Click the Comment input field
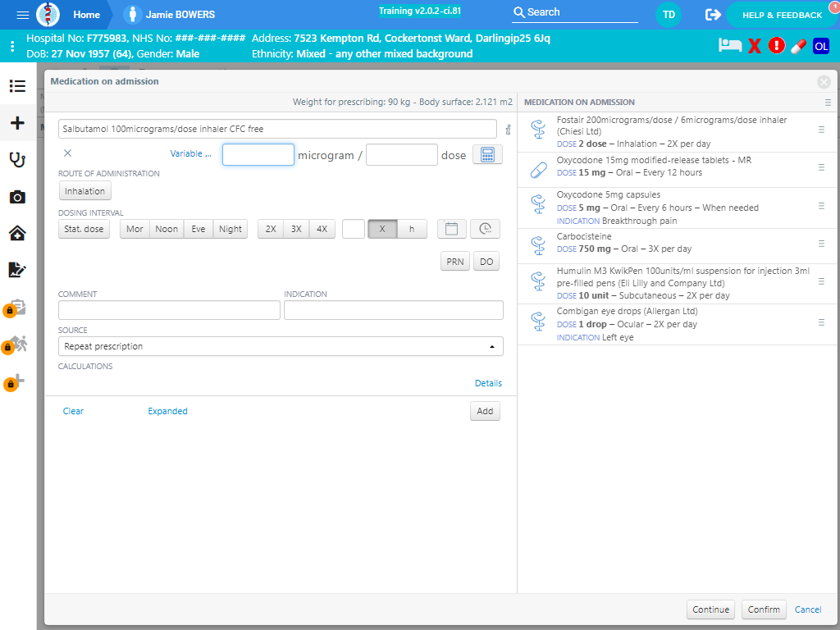 click(x=169, y=310)
